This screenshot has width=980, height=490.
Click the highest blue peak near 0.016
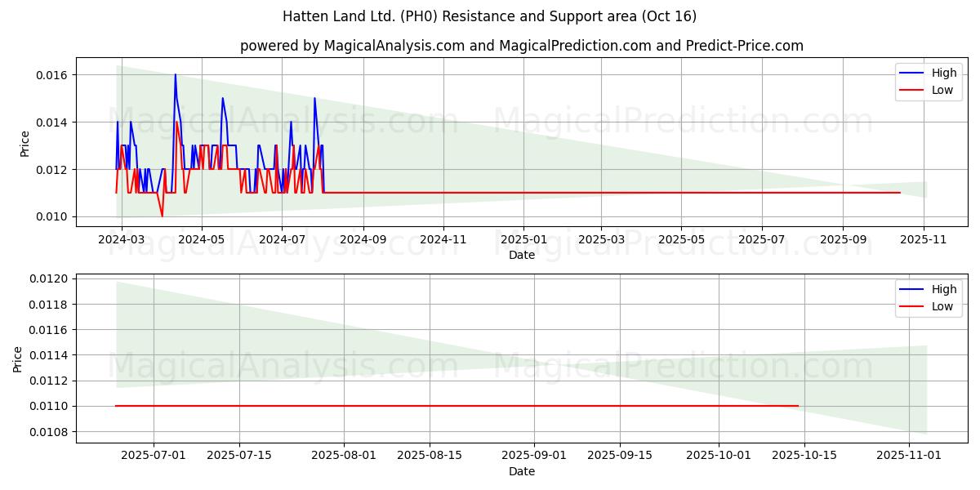pos(175,75)
